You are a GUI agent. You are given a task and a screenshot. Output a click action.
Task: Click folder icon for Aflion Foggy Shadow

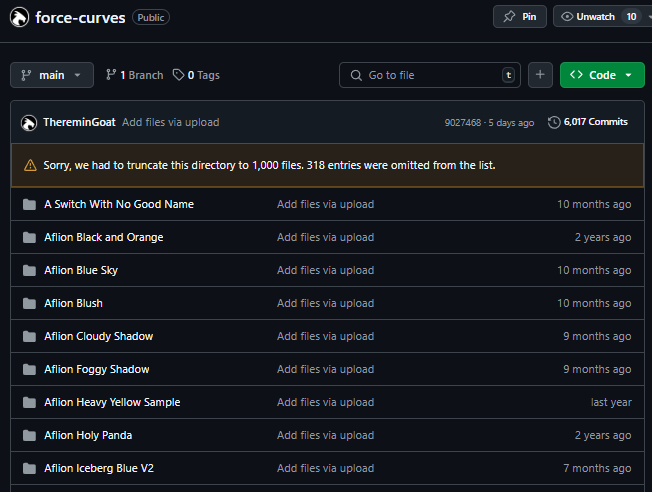click(x=29, y=369)
